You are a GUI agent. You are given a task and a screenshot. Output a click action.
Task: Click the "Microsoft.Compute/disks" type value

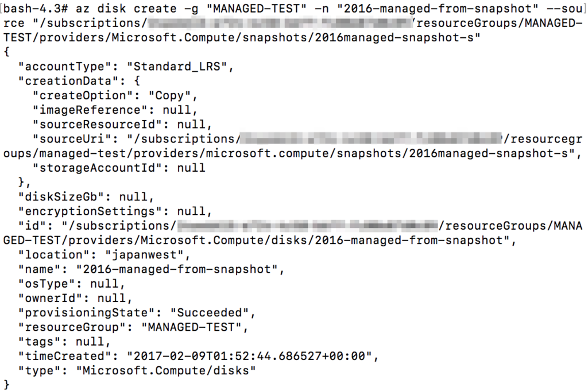[x=166, y=370]
